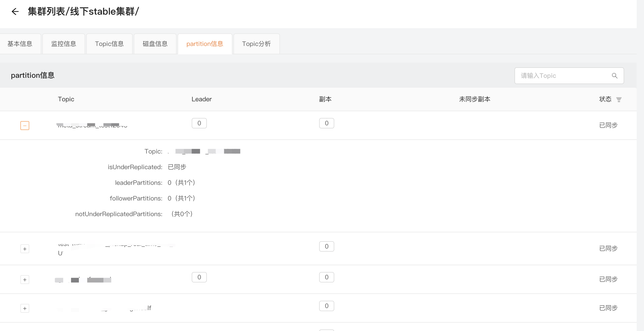The height and width of the screenshot is (331, 644).
Task: Open the 监控信息 tab
Action: pos(64,44)
